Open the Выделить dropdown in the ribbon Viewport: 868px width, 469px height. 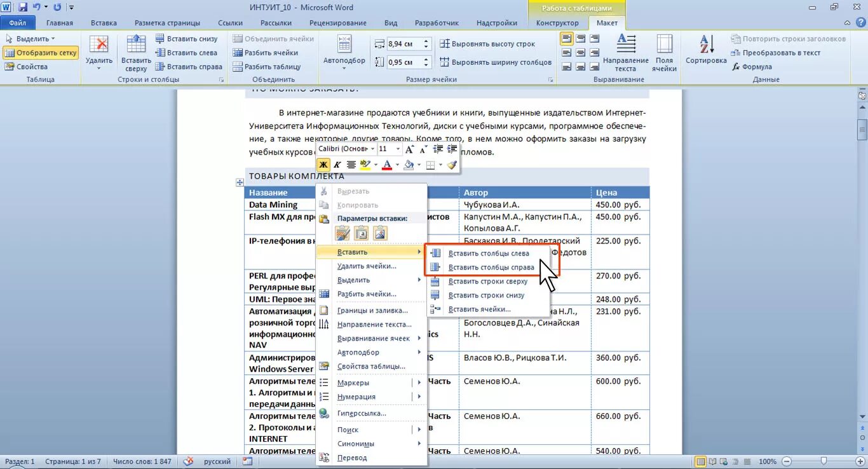31,39
